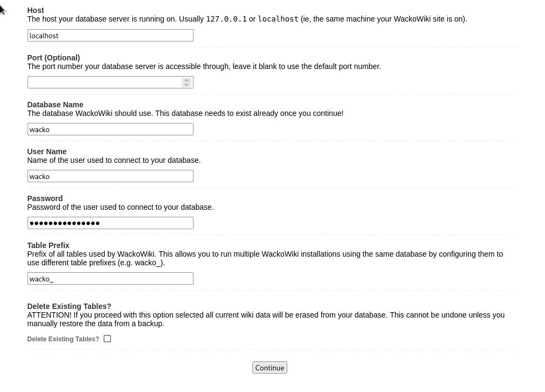Select the Database Name text box
545x392 pixels.
coord(110,129)
